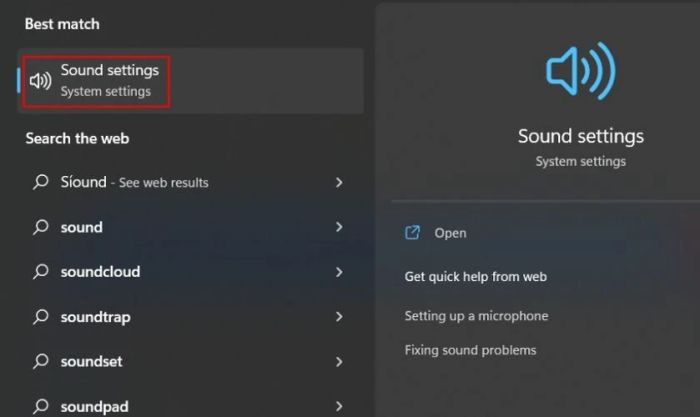Click the search icon beside soundpad
This screenshot has width=700, height=417.
click(41, 406)
